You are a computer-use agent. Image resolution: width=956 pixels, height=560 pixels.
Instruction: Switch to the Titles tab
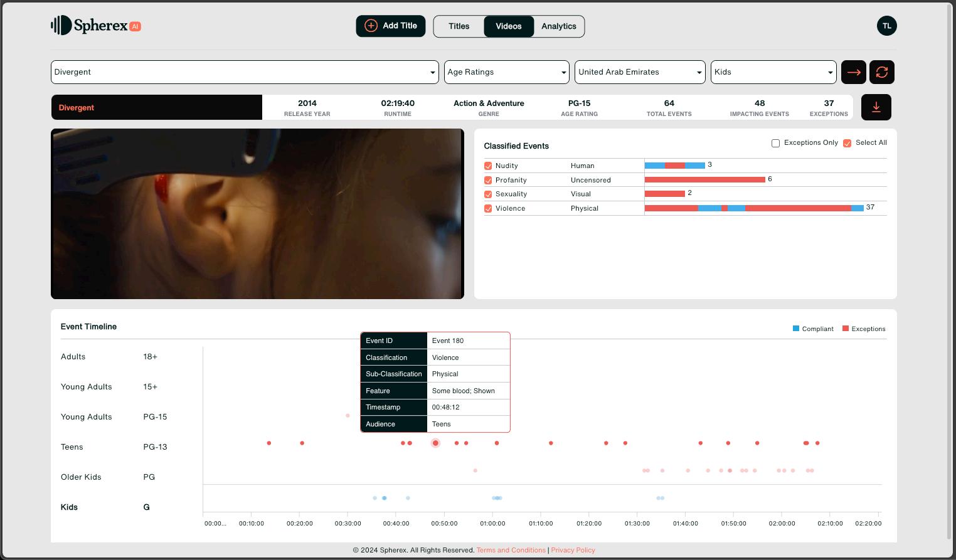coord(459,26)
